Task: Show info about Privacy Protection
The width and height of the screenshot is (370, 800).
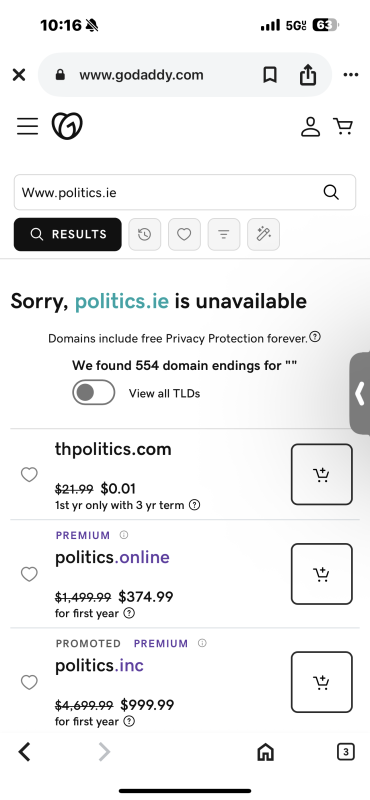Action: 315,337
